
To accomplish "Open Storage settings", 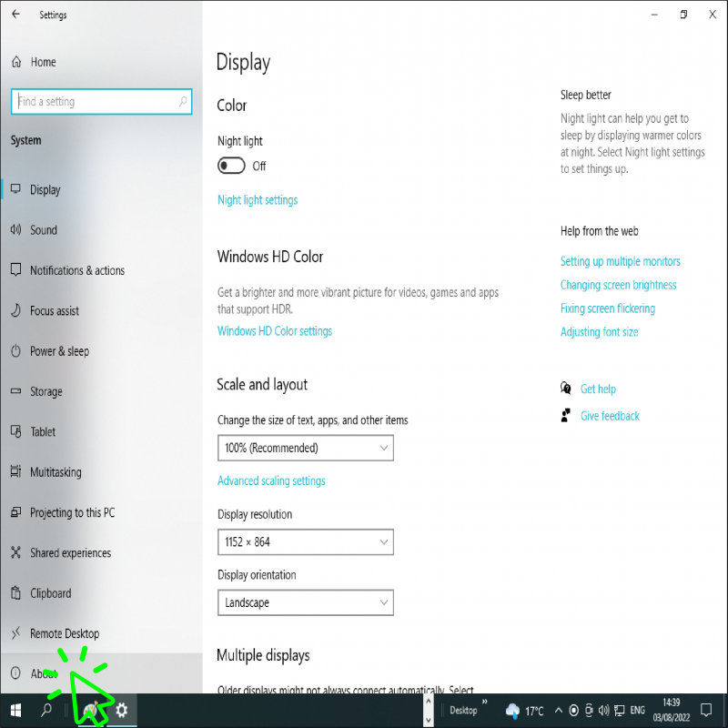I will [x=46, y=391].
